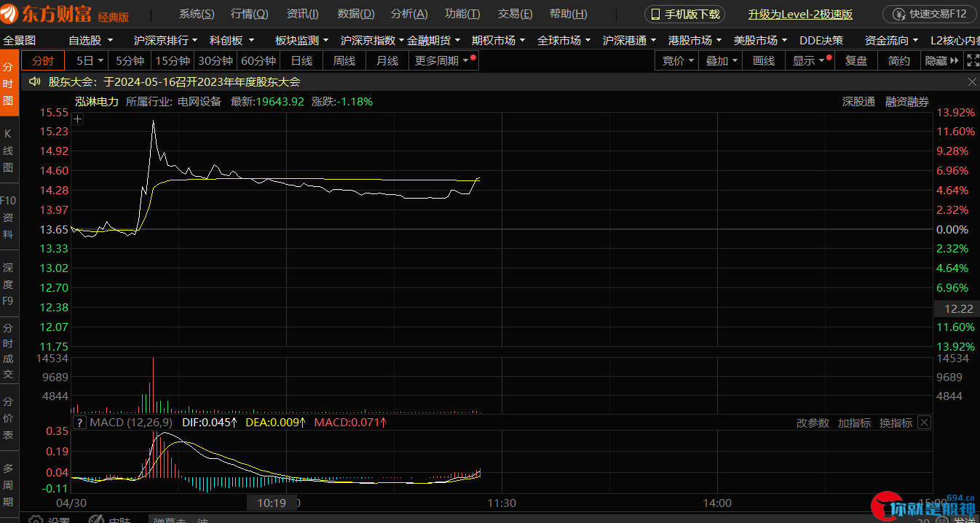
Task: Open the 更多周期 dropdown
Action: (x=443, y=60)
